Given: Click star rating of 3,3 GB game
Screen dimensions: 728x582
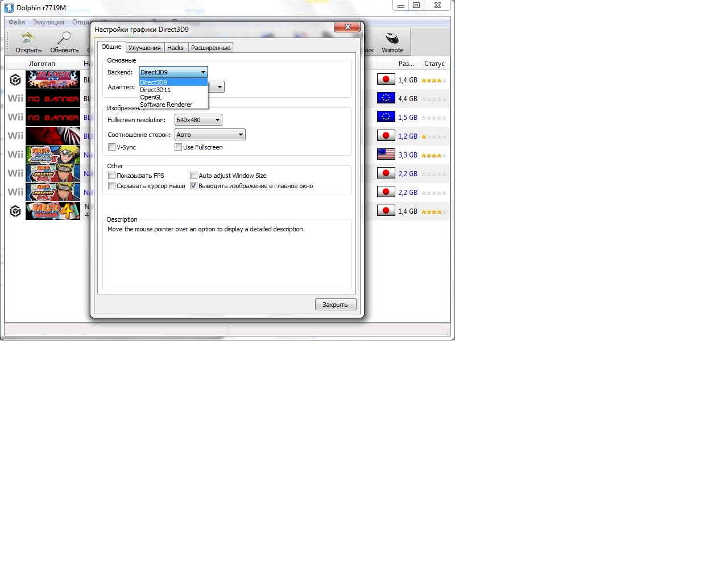Looking at the screenshot, I should [x=434, y=155].
